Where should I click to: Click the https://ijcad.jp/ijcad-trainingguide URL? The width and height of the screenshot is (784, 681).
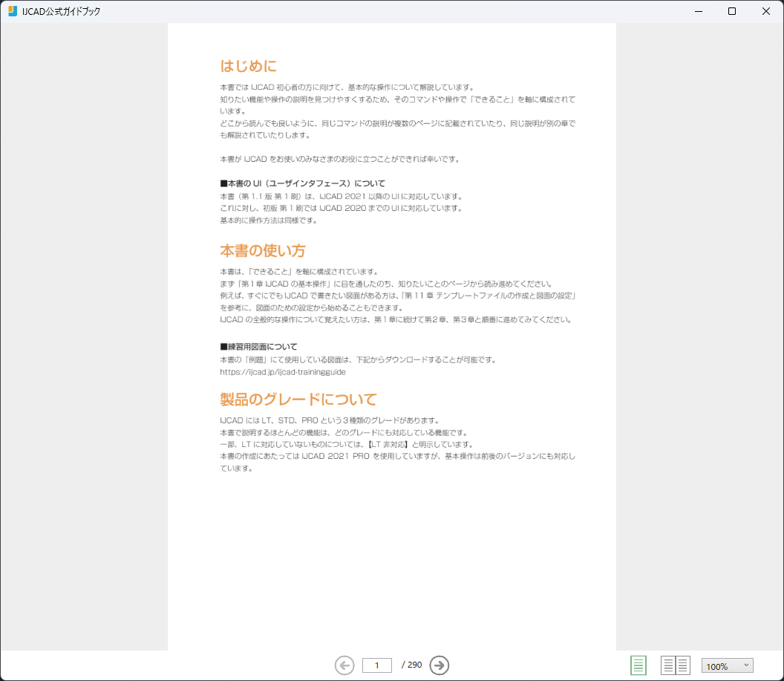tap(283, 372)
